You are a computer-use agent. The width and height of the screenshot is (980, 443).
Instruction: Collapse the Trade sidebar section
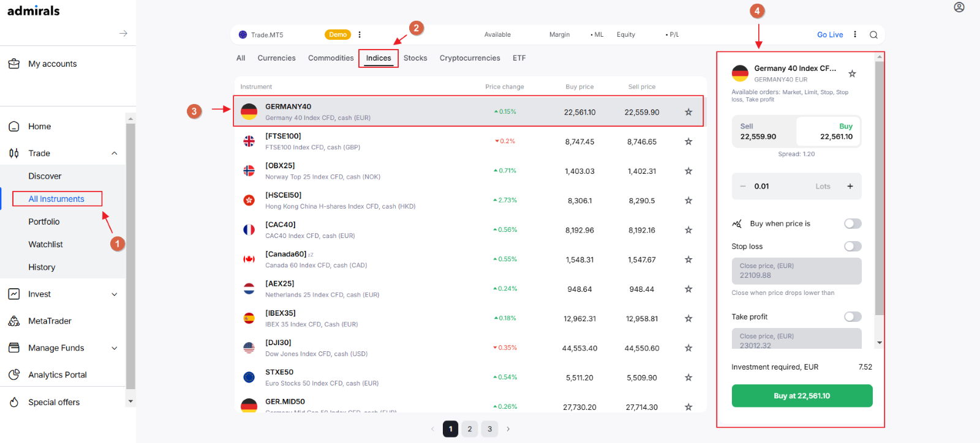(115, 153)
